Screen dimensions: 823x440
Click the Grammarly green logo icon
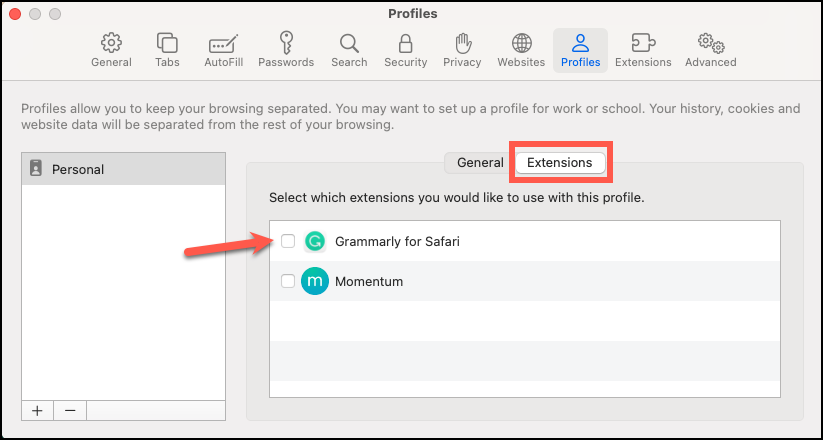[315, 241]
